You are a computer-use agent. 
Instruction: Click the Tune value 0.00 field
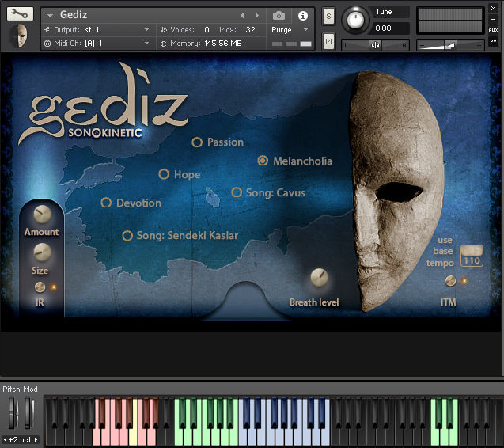(392, 28)
